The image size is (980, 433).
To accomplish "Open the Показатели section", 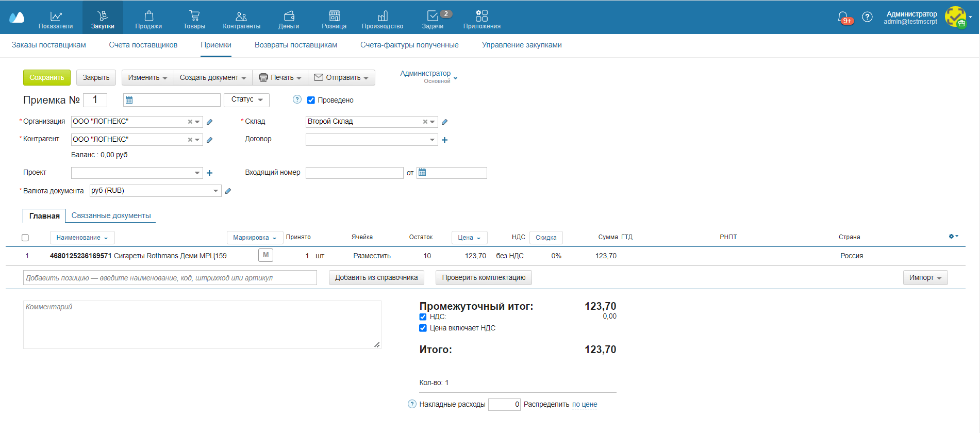I will [56, 20].
